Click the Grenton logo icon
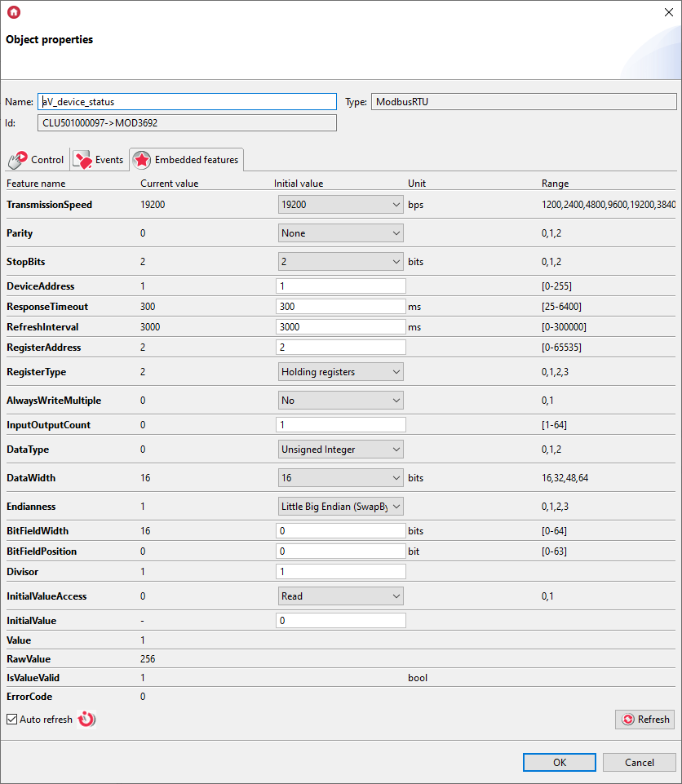 (x=14, y=12)
